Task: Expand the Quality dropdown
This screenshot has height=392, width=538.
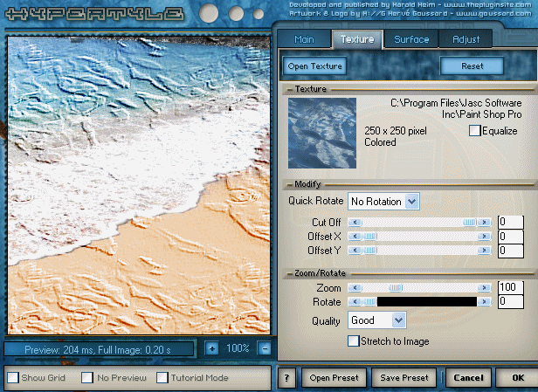Action: tap(398, 320)
